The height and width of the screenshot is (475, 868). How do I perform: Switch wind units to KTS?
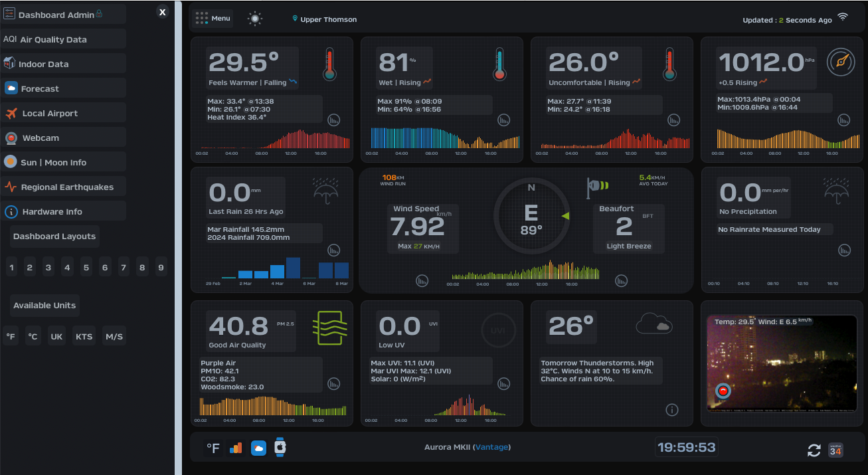pyautogui.click(x=84, y=337)
